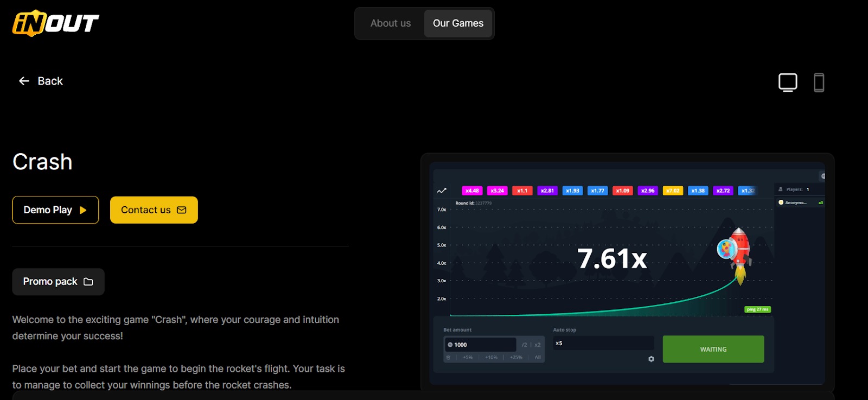This screenshot has height=400, width=868.
Task: Select the x3.24 history badge
Action: pyautogui.click(x=497, y=191)
